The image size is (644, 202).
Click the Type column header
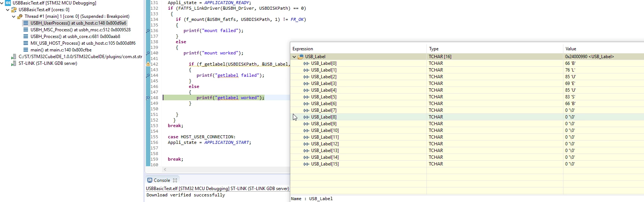pyautogui.click(x=495, y=49)
